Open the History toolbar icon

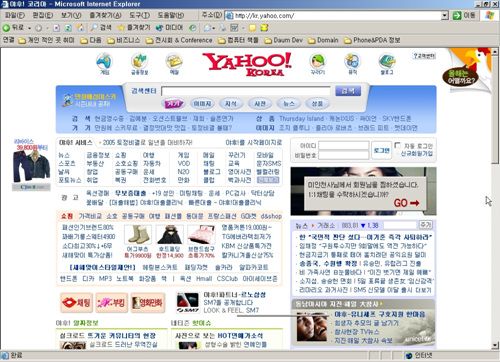[x=192, y=28]
